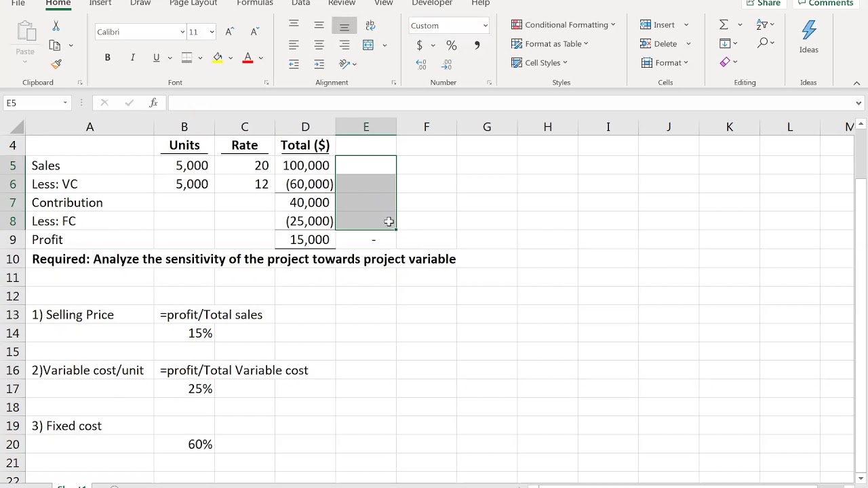Image resolution: width=868 pixels, height=488 pixels.
Task: Click the Comments button
Action: [x=825, y=3]
